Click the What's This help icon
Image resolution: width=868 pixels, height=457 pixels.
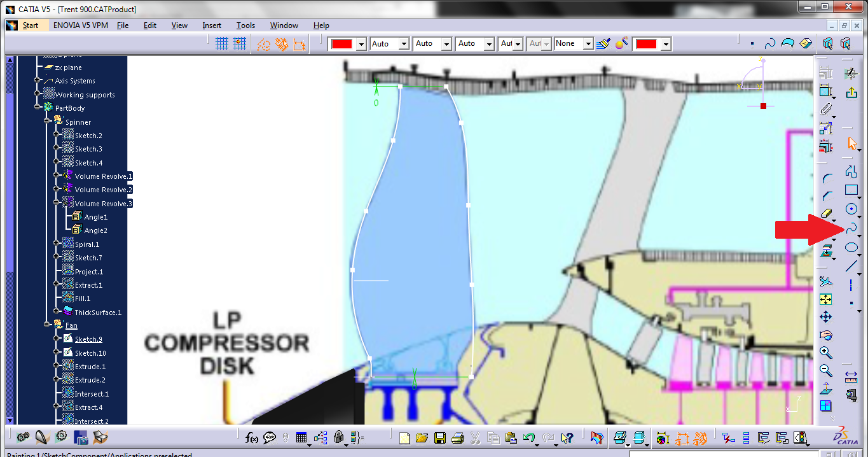pyautogui.click(x=567, y=438)
